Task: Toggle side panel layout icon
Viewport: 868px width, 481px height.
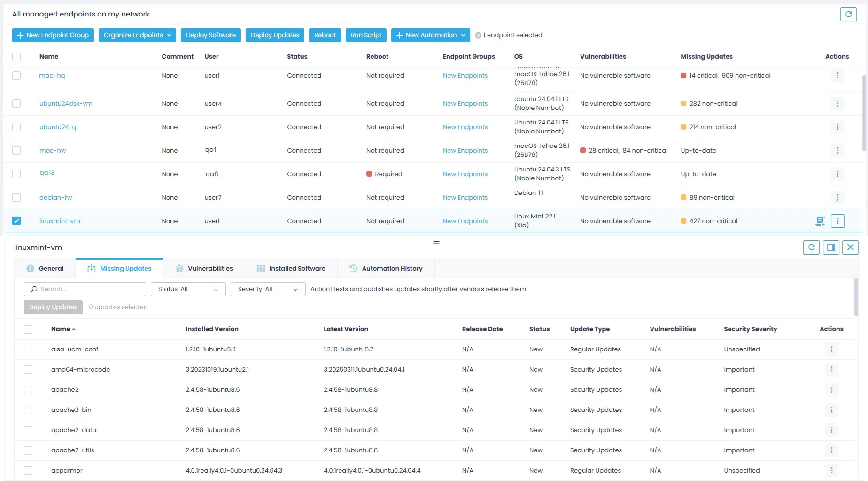Action: (x=831, y=248)
